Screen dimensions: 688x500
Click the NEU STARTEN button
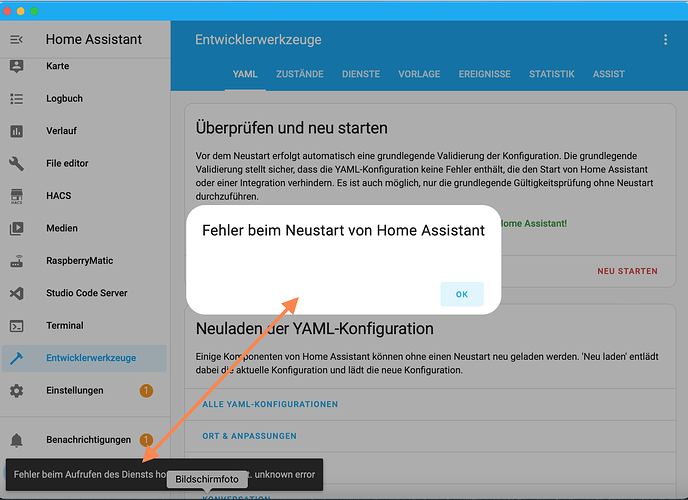coord(627,271)
